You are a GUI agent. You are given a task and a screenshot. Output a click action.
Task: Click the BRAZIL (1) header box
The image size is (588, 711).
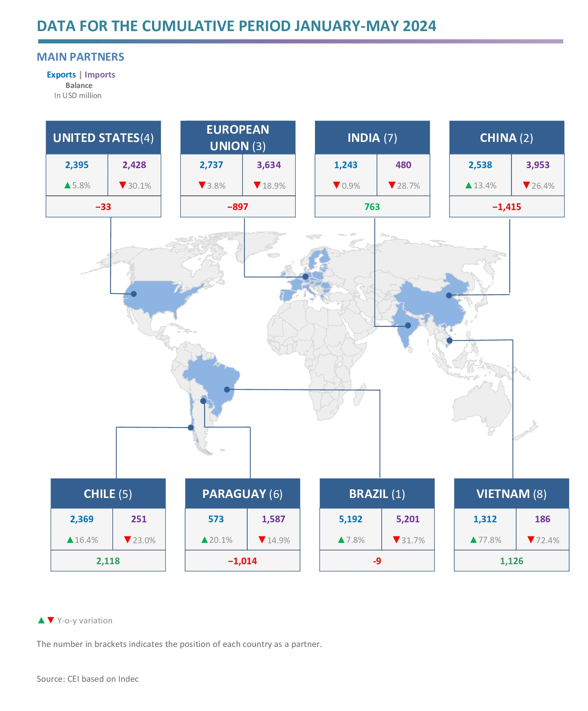tap(377, 493)
